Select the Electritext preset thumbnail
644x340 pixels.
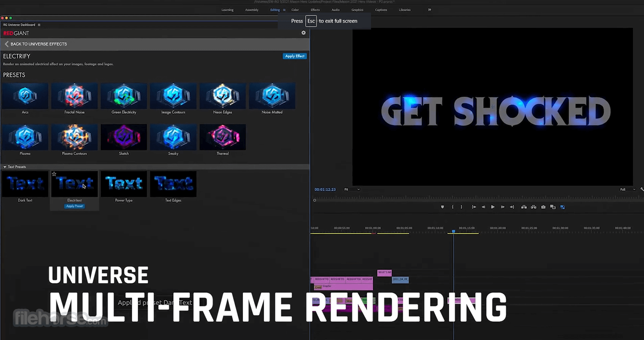point(74,184)
